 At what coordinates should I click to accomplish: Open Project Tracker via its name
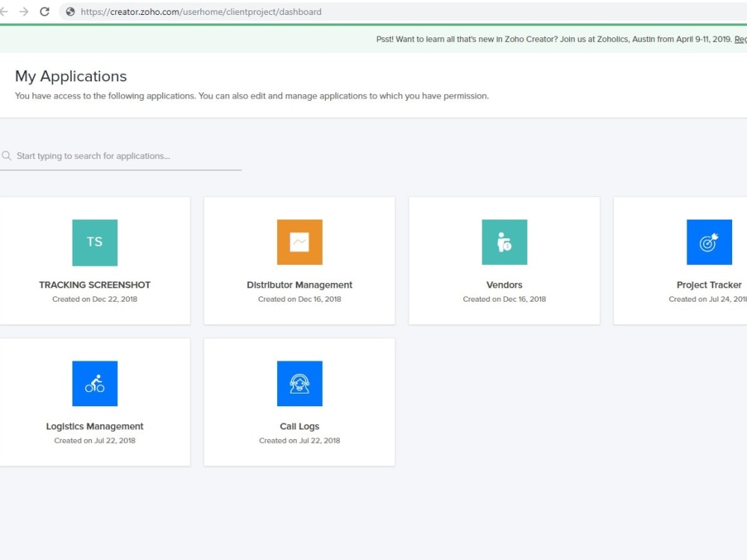tap(709, 284)
